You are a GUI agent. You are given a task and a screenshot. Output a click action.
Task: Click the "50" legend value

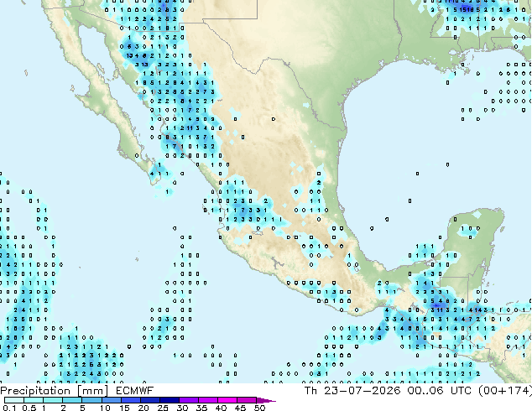[x=259, y=408]
